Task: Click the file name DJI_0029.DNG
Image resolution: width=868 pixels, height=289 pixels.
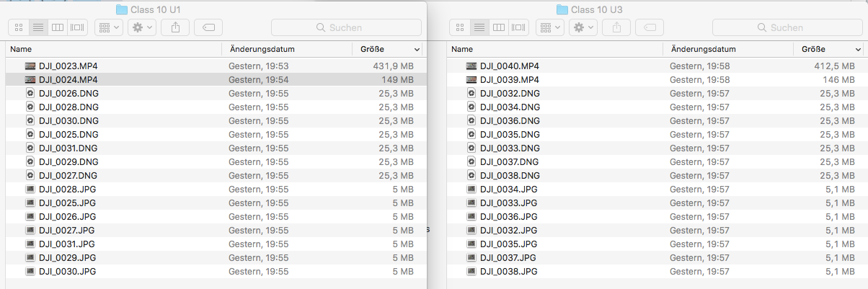Action: pos(68,161)
